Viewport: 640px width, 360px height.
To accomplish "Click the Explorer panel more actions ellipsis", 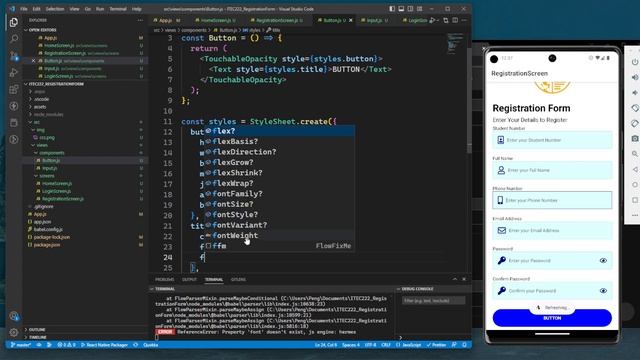I will [x=140, y=20].
